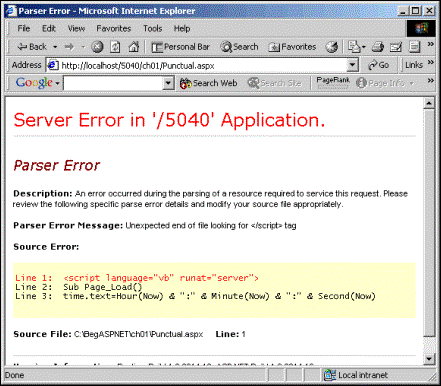
Task: Click the Windows logo throbber
Action: point(421,28)
